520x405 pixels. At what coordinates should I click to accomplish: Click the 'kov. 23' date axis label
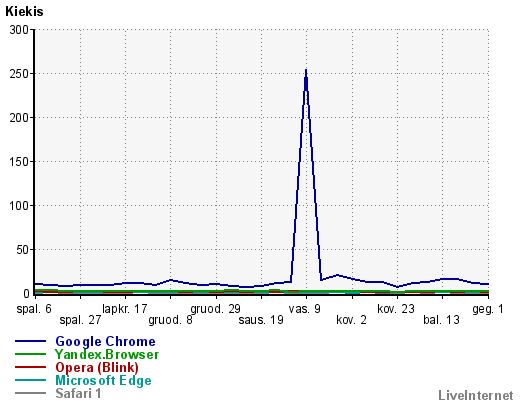tap(396, 309)
